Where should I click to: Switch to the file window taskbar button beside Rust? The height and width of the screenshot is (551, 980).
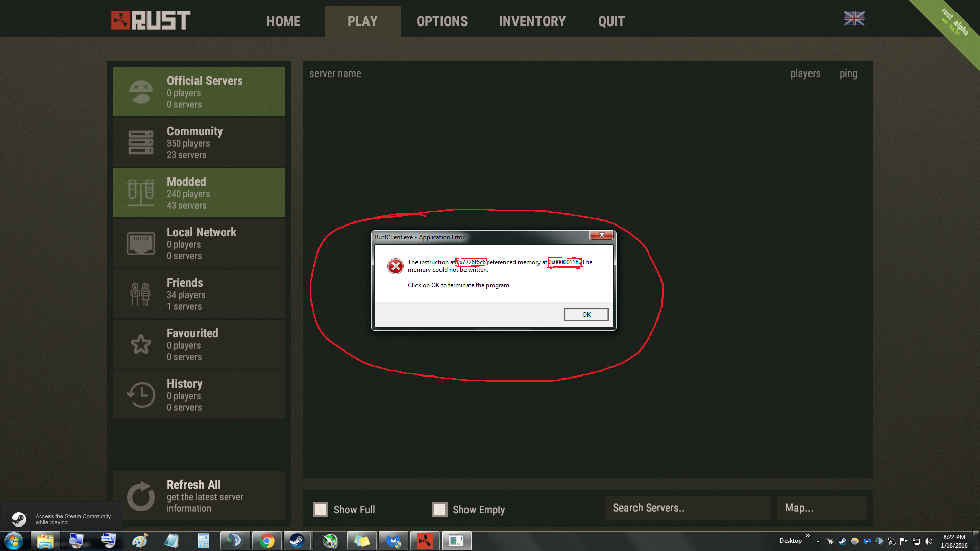[456, 541]
